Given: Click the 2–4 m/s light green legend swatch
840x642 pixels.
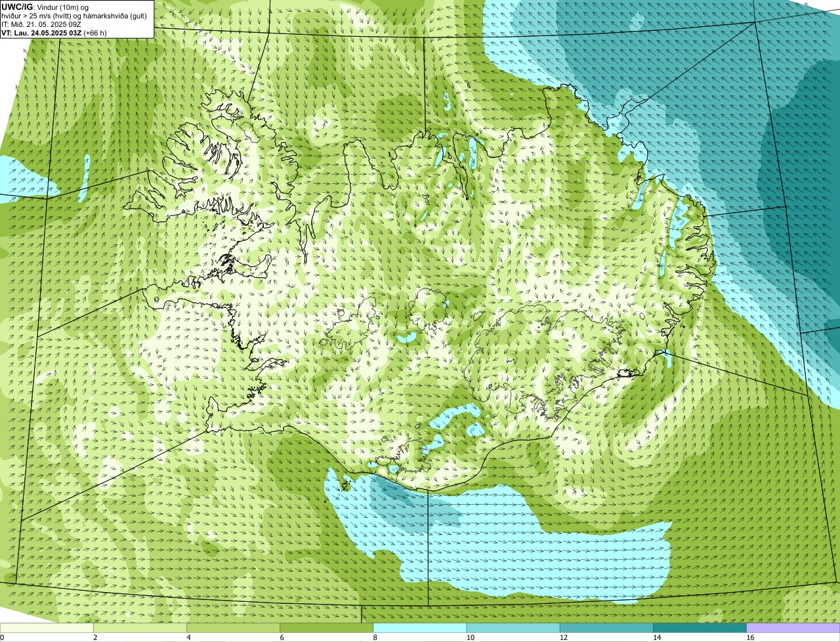Looking at the screenshot, I should 140,628.
